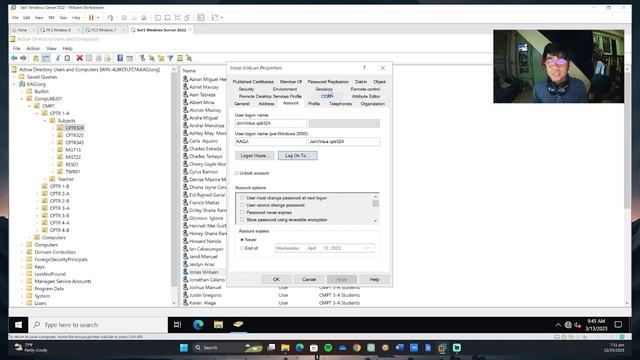This screenshot has height=360, width=640.
Task: Open the VMware VM menu
Action: coord(51,18)
